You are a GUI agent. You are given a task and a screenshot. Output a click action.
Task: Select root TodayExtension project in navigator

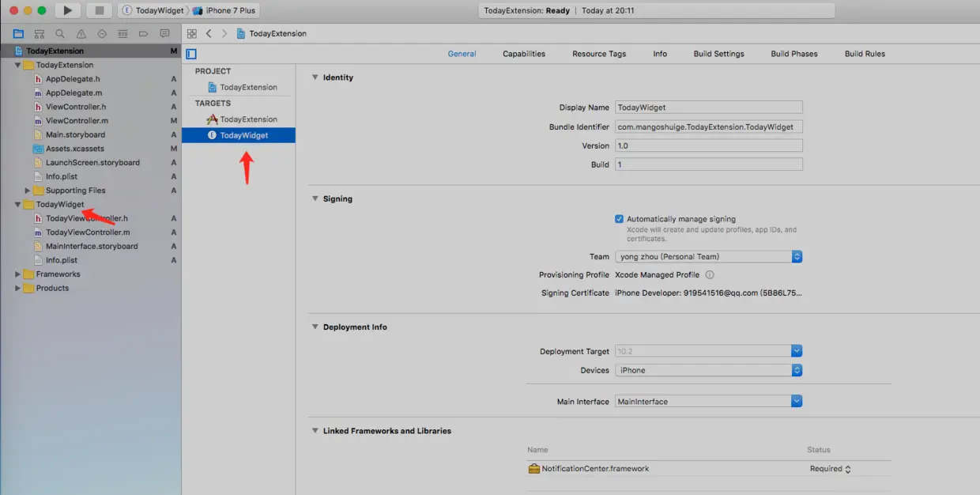(91, 51)
